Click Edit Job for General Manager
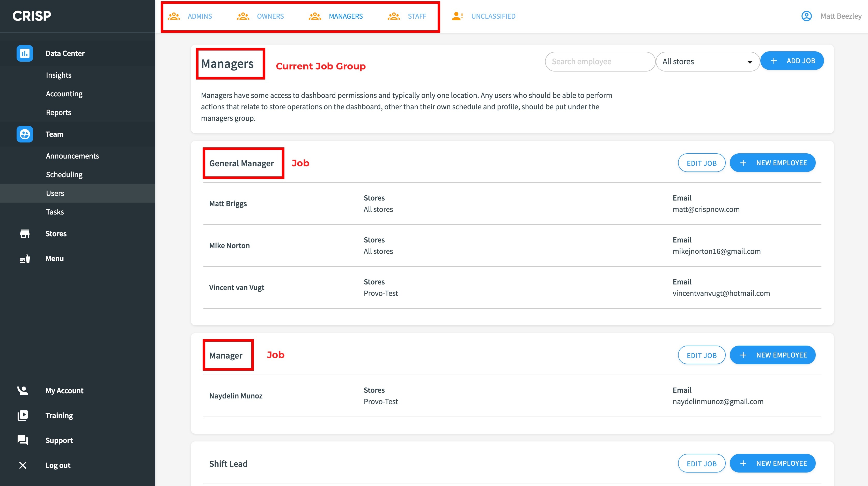 click(x=701, y=163)
